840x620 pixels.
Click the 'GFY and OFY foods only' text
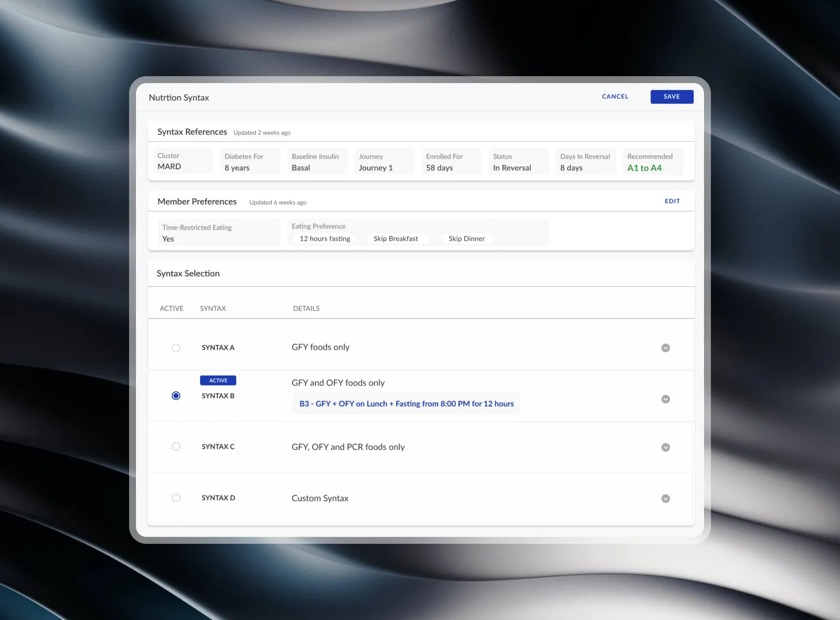[338, 383]
